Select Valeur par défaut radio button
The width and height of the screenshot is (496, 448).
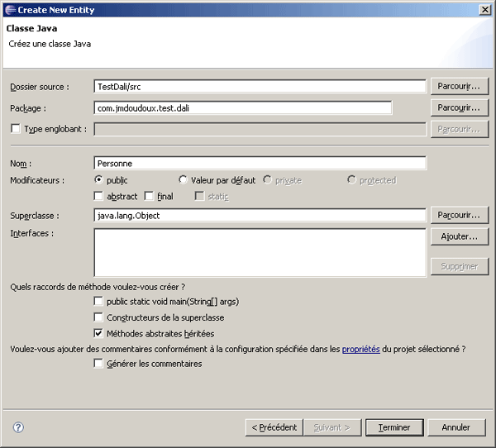(184, 179)
